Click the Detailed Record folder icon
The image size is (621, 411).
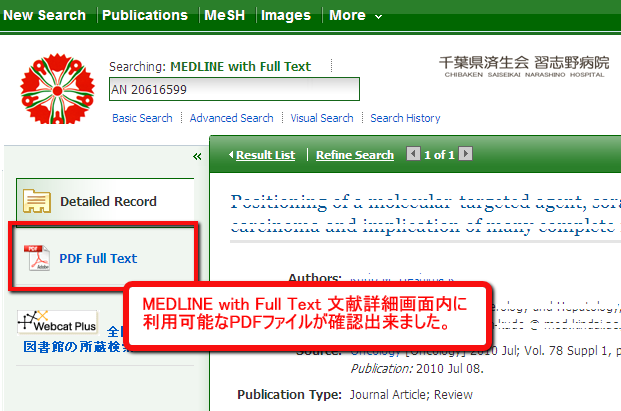pos(37,201)
